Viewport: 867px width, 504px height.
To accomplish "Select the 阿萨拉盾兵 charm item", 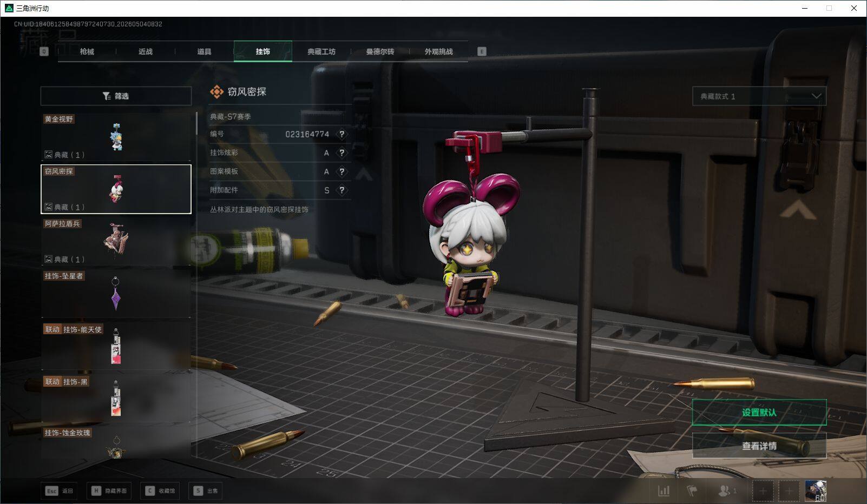I will coord(116,241).
